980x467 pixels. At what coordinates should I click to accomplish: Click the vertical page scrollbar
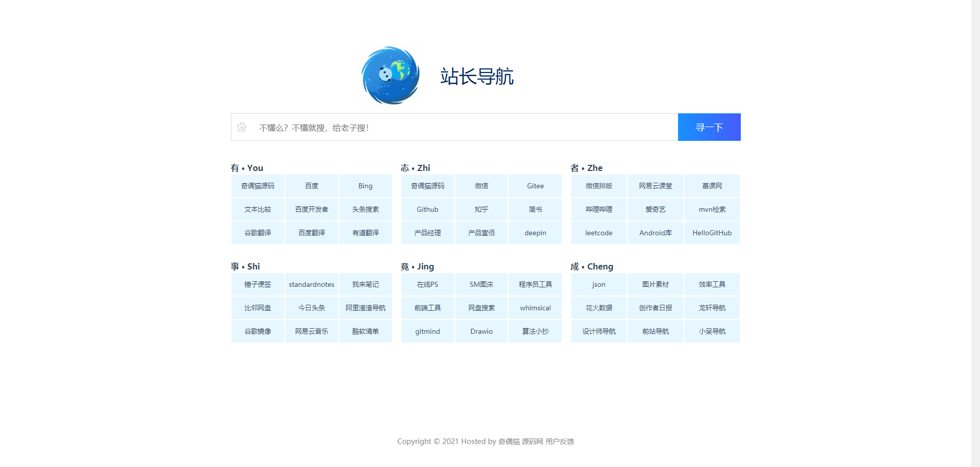975,233
